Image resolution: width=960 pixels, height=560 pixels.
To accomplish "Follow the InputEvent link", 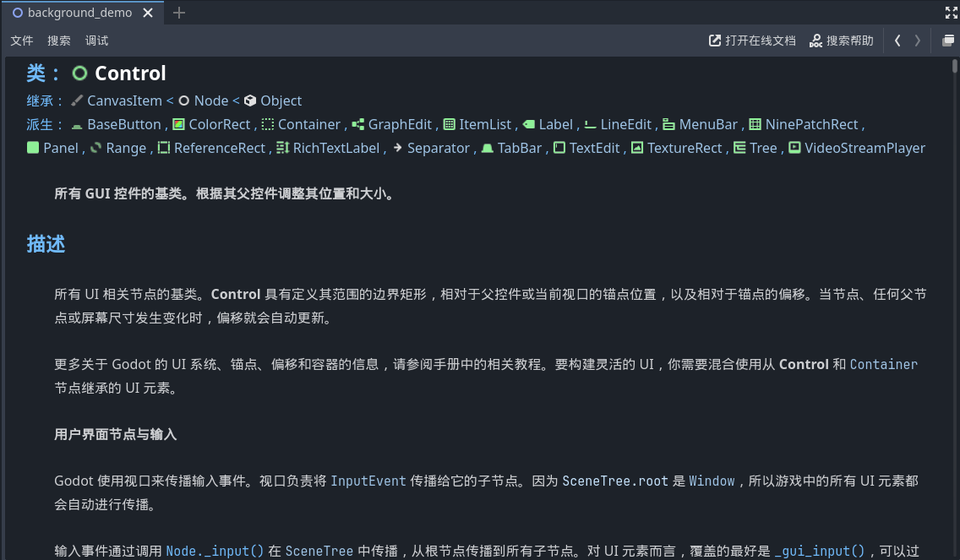I will pos(368,481).
